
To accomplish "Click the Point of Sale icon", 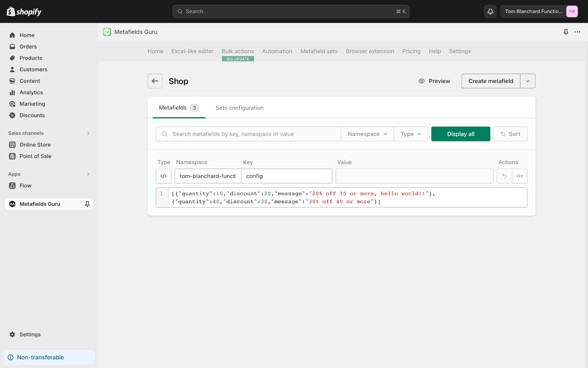I will (12, 156).
